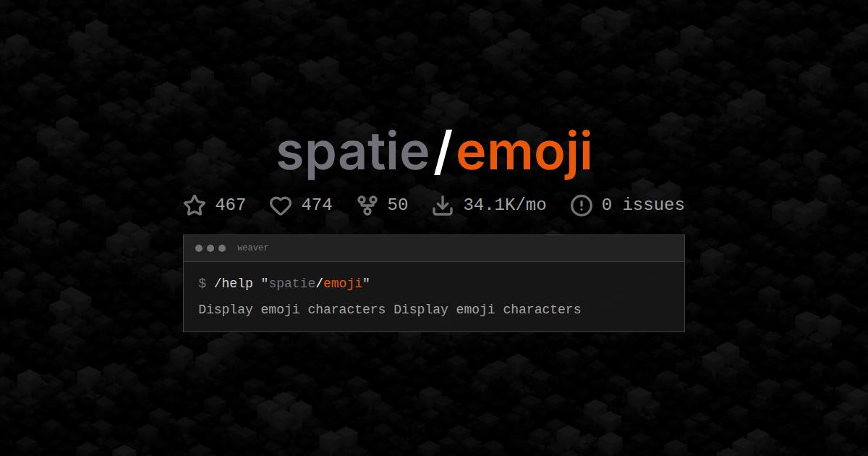Click the yellow traffic light dot
This screenshot has width=868, height=456.
tap(210, 248)
